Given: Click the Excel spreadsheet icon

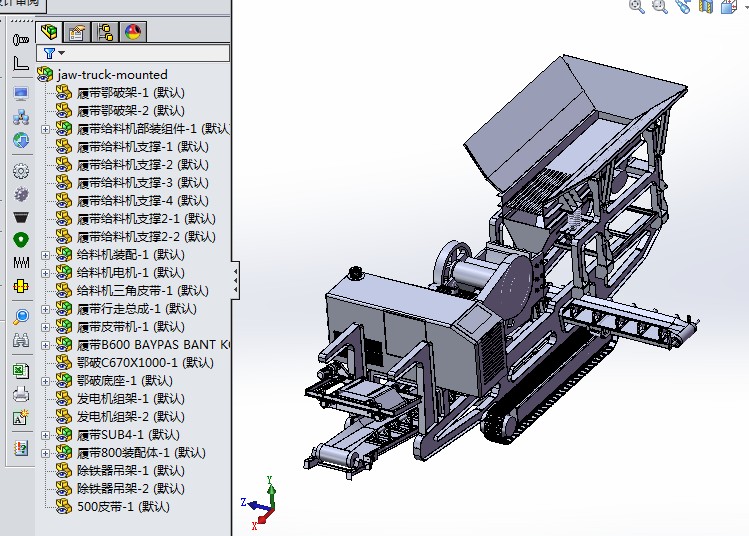Looking at the screenshot, I should click(x=21, y=371).
